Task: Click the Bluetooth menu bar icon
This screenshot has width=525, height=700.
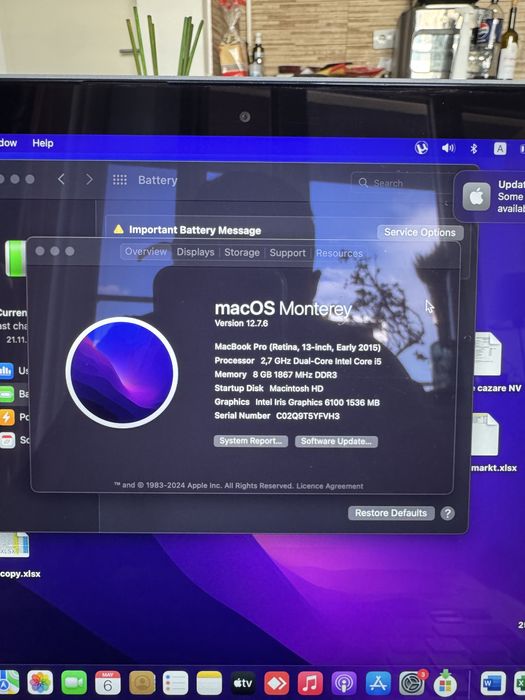Action: click(474, 148)
